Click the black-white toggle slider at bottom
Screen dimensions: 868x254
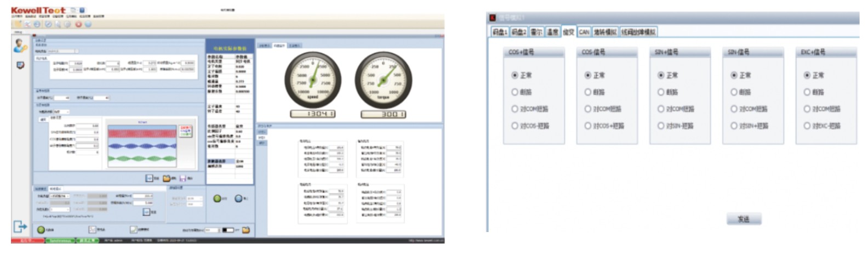(x=228, y=230)
